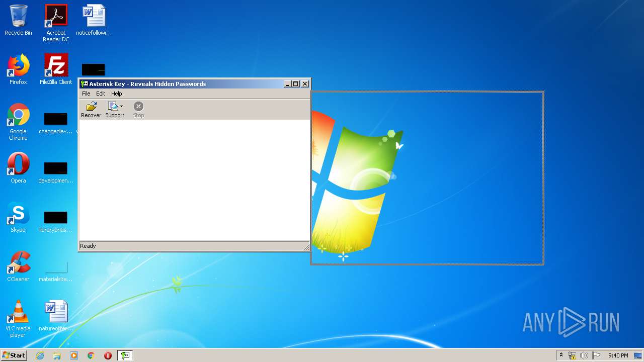Select the Opera desktop shortcut

point(18,168)
